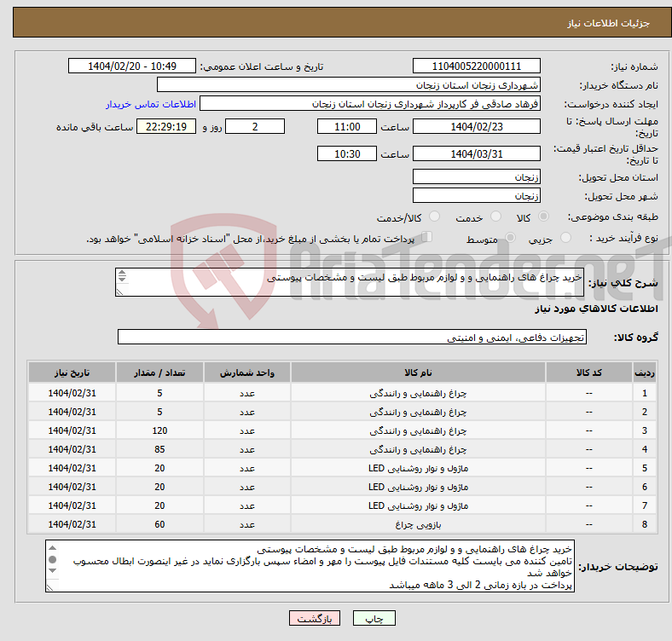
Task: Click the announcement date field 1404/02/20 - 10:49
Action: [132, 66]
